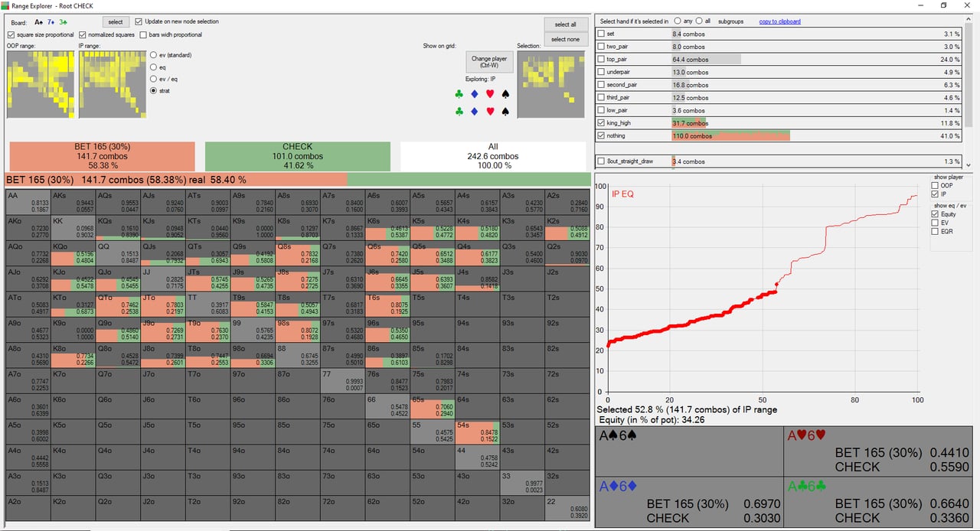Enable bars width proportional option
980x531 pixels.
143,34
